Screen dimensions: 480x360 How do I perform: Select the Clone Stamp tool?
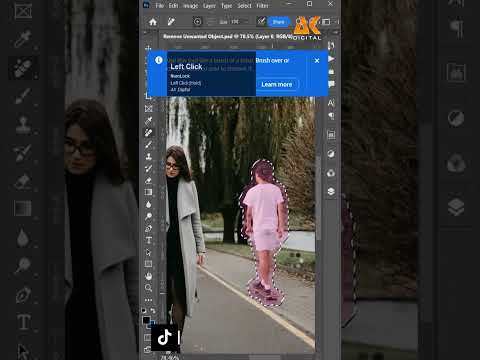149,157
